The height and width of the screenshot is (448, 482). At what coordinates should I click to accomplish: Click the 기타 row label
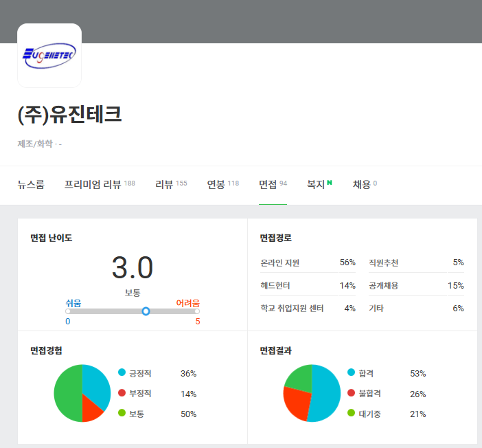point(376,309)
